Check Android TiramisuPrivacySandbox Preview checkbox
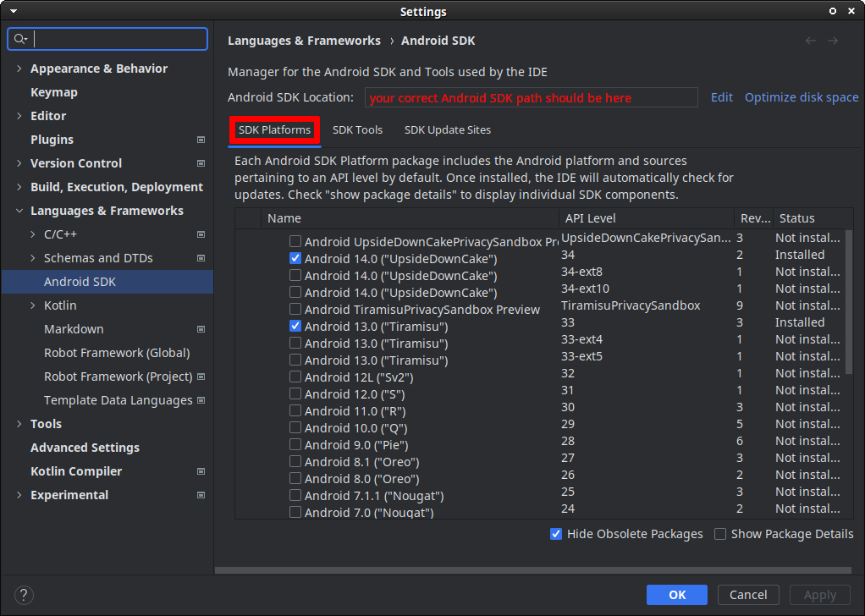This screenshot has width=865, height=616. tap(295, 309)
